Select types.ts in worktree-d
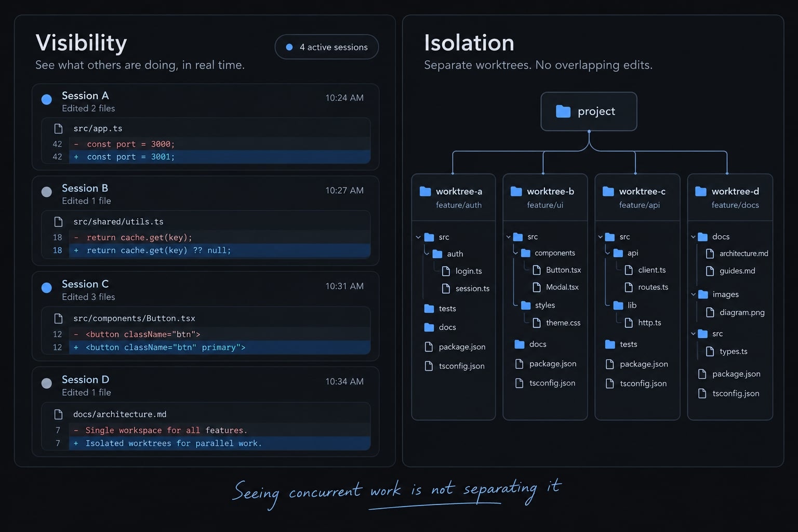 [x=727, y=352]
